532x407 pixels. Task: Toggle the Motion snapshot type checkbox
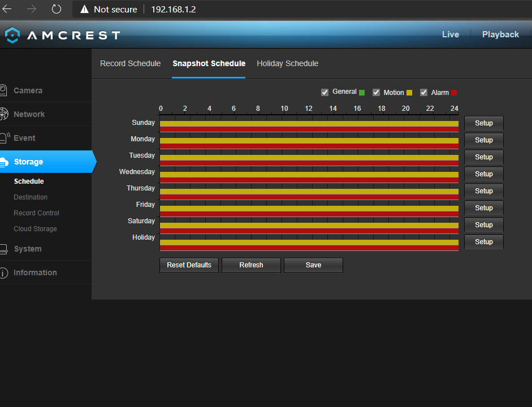pyautogui.click(x=376, y=92)
